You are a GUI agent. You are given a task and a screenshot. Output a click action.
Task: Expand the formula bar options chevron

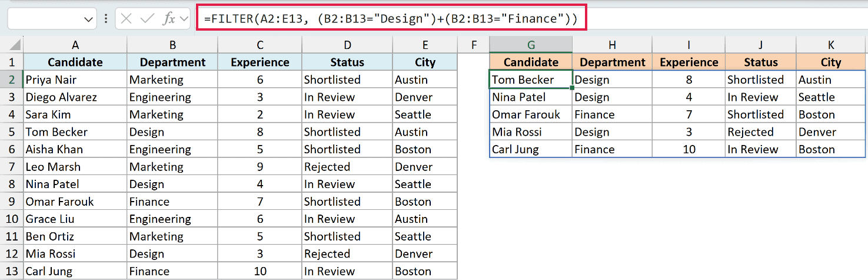pos(184,19)
